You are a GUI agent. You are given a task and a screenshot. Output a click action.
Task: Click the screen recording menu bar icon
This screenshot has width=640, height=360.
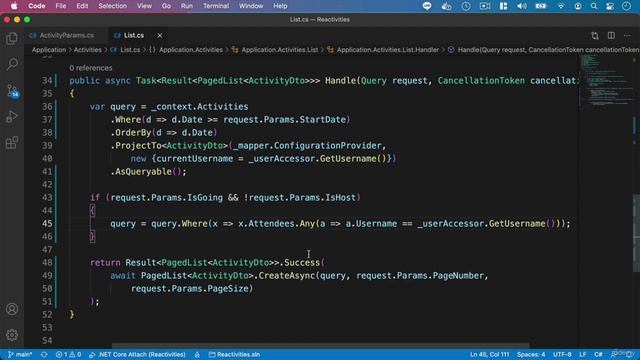tap(485, 6)
